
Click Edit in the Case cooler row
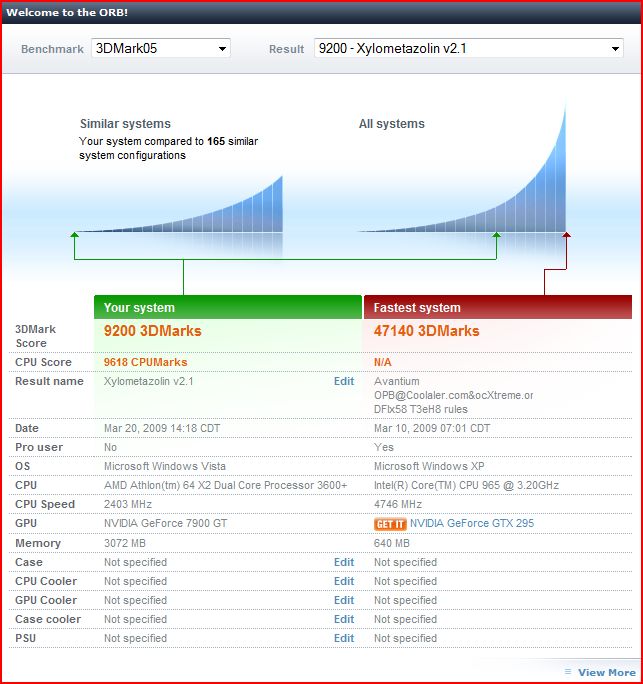point(344,619)
